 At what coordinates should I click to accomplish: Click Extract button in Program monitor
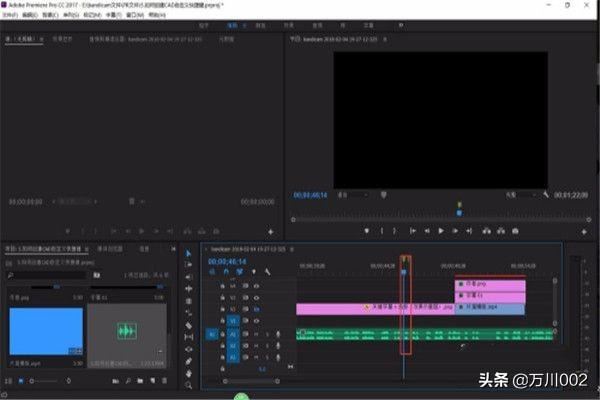point(501,231)
